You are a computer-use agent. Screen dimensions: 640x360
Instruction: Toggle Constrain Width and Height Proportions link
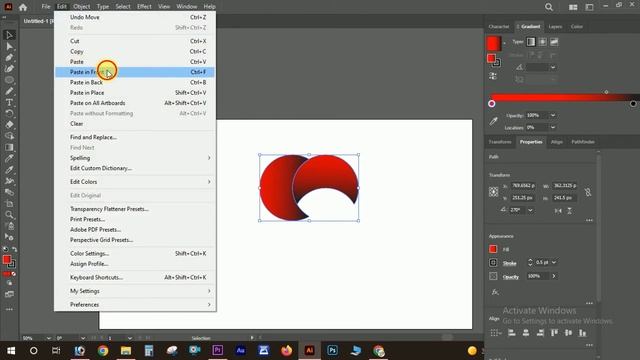coord(588,192)
